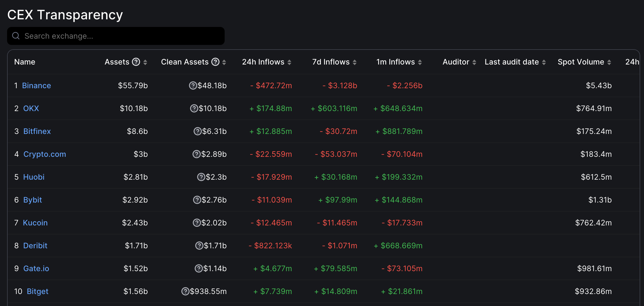Open the Deribit exchange link
The width and height of the screenshot is (644, 306).
(35, 246)
